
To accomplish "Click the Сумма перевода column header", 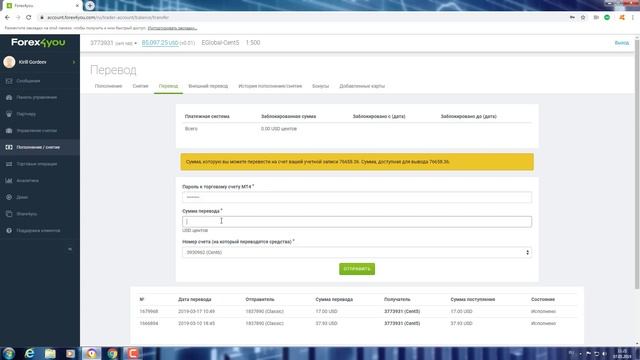I will coord(334,299).
